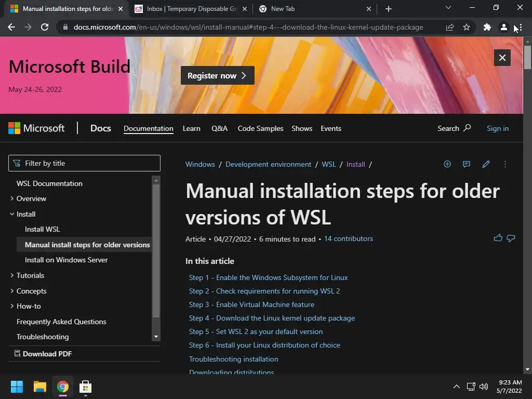Open the Chrome profile icon
Image resolution: width=532 pixels, height=399 pixels.
(504, 27)
